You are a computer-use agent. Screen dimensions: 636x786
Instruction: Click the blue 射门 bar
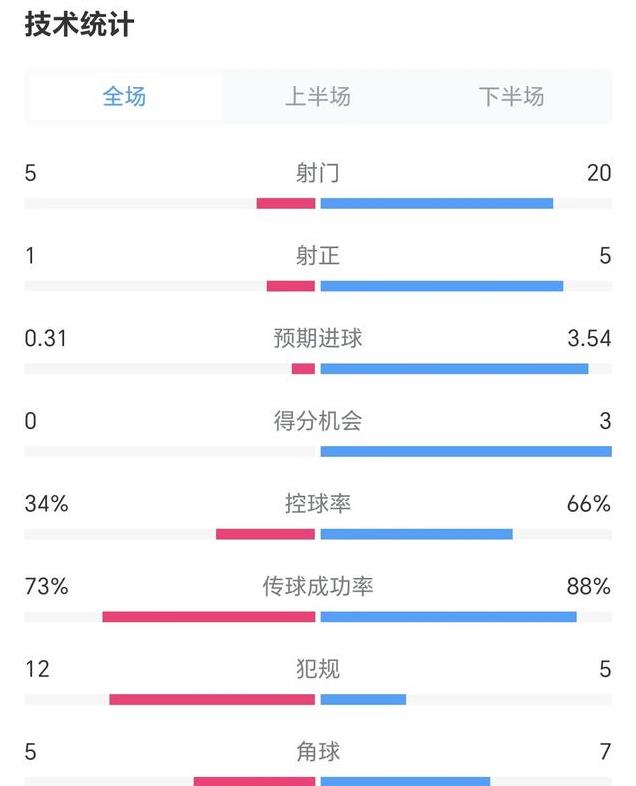[x=436, y=203]
